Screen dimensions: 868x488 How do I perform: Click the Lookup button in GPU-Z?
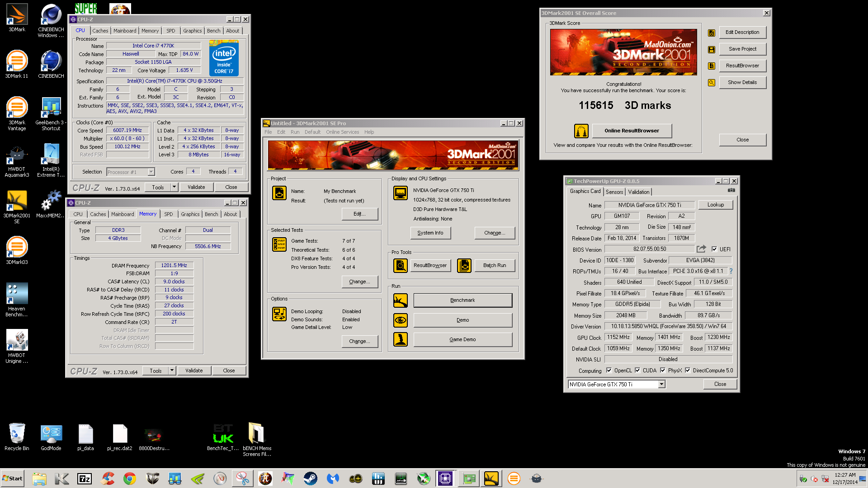point(716,205)
